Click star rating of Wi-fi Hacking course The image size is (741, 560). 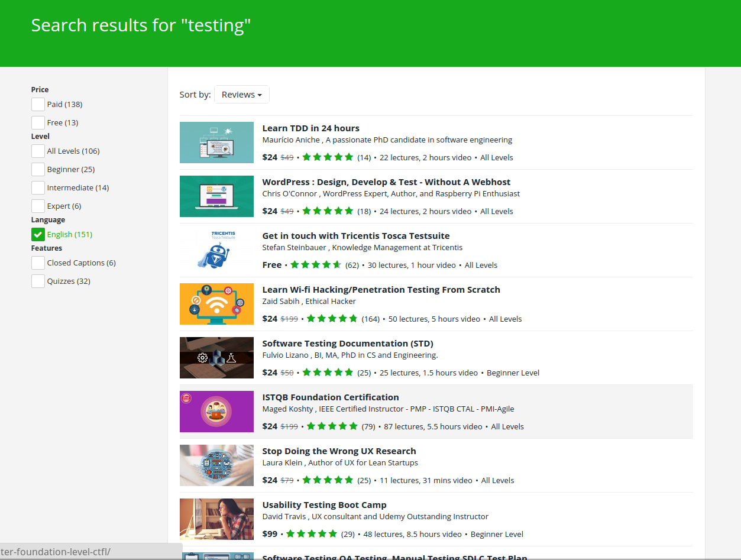(332, 319)
